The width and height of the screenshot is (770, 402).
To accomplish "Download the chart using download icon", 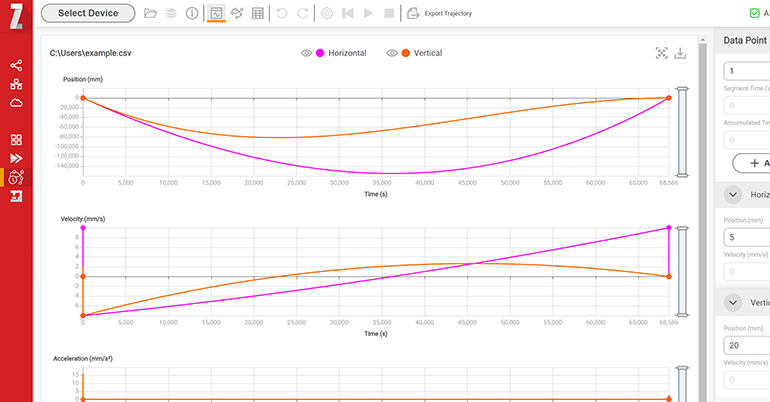I will click(680, 53).
